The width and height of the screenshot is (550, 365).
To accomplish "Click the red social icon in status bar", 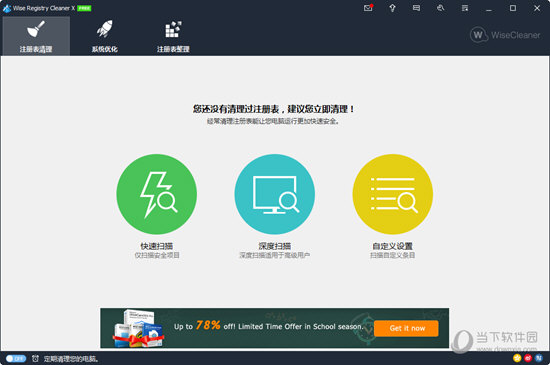I will point(528,358).
